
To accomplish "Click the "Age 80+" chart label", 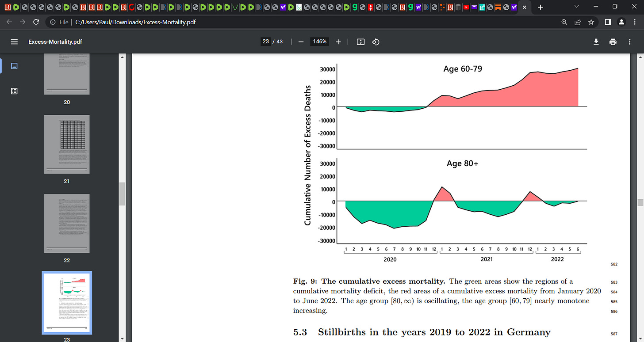I will (463, 163).
